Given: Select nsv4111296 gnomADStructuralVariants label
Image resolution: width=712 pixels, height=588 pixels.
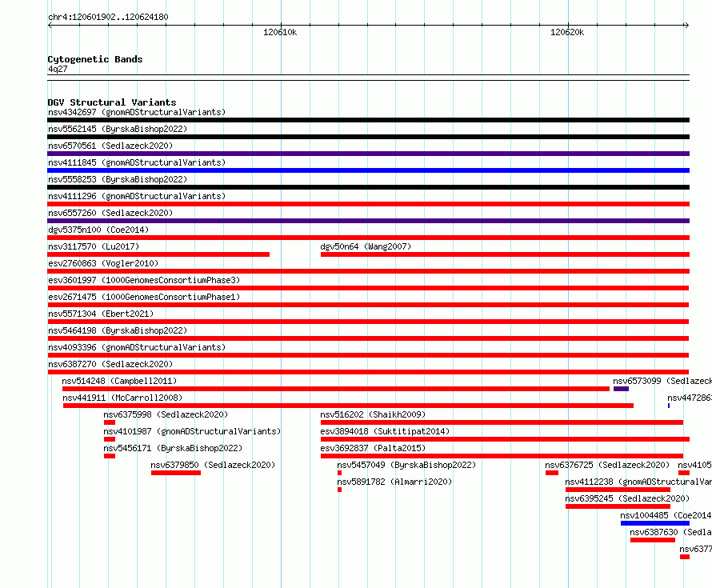Looking at the screenshot, I should point(137,196).
